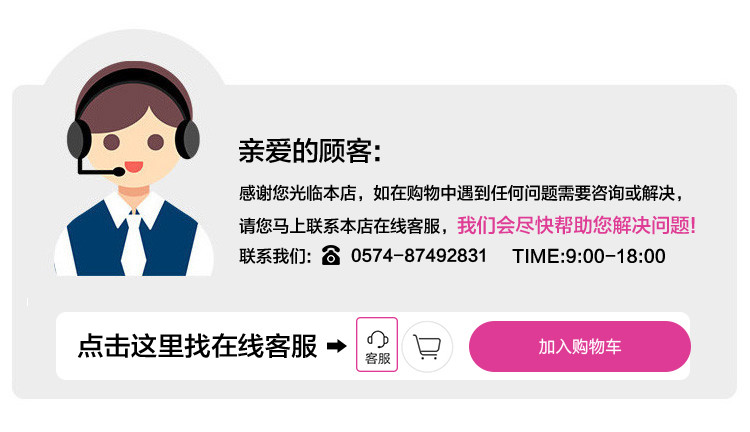Image resolution: width=750 pixels, height=432 pixels.
Task: Click the 加入购物车 pink button
Action: pos(579,346)
